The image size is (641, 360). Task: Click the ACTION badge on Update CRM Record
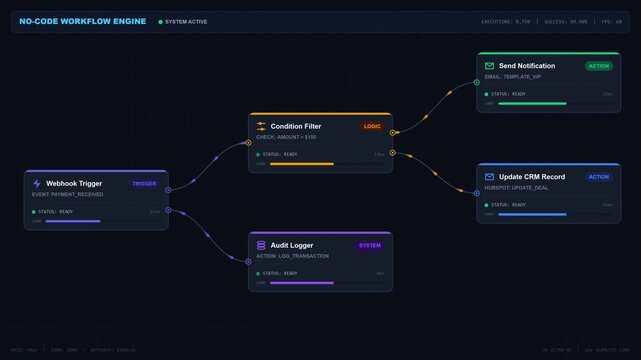pos(598,177)
